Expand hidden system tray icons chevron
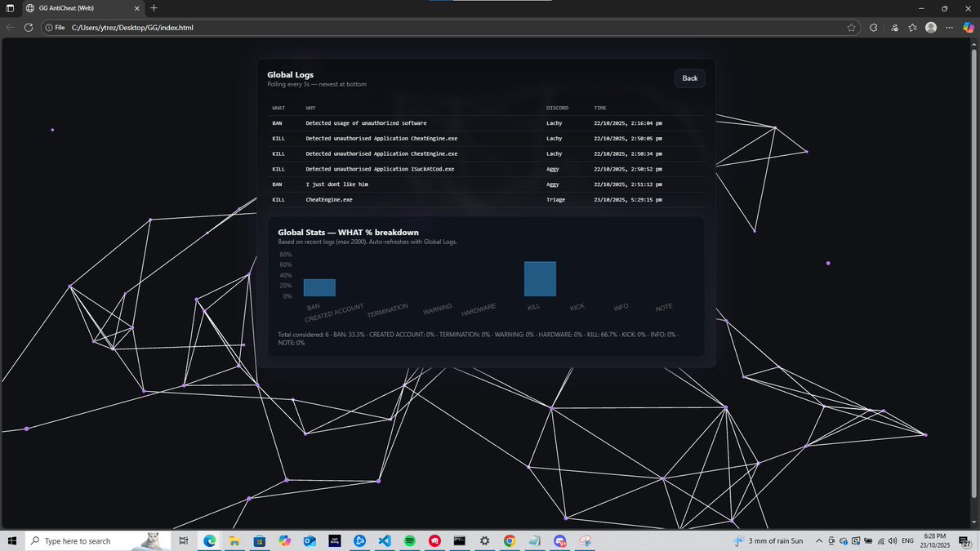Image resolution: width=980 pixels, height=551 pixels. pos(819,540)
